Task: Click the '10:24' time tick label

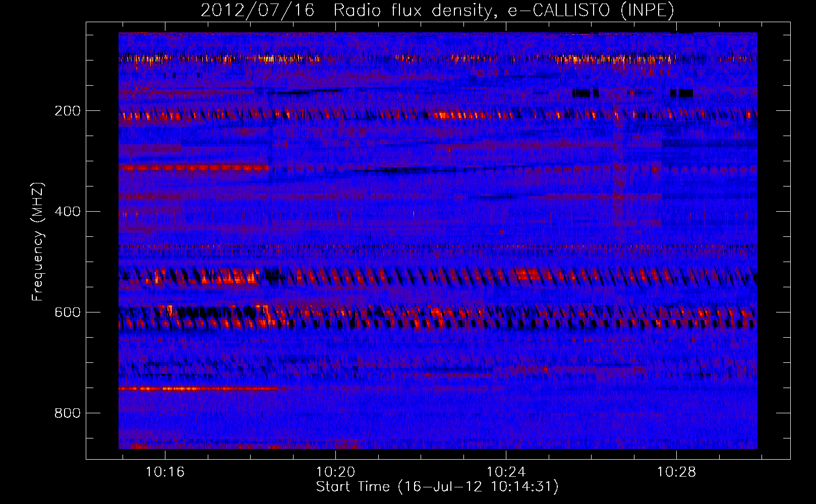Action: 506,472
